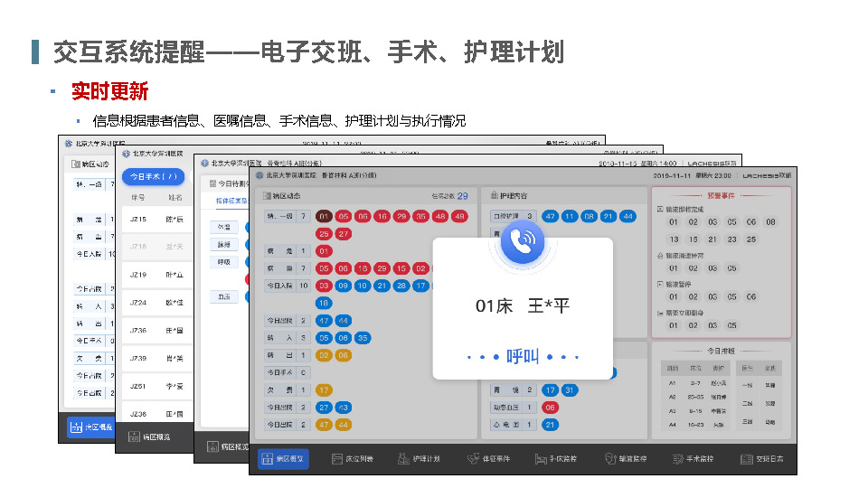Select bed 21 in the 心电图 row
Screen dimensions: 868x488
(x=550, y=425)
